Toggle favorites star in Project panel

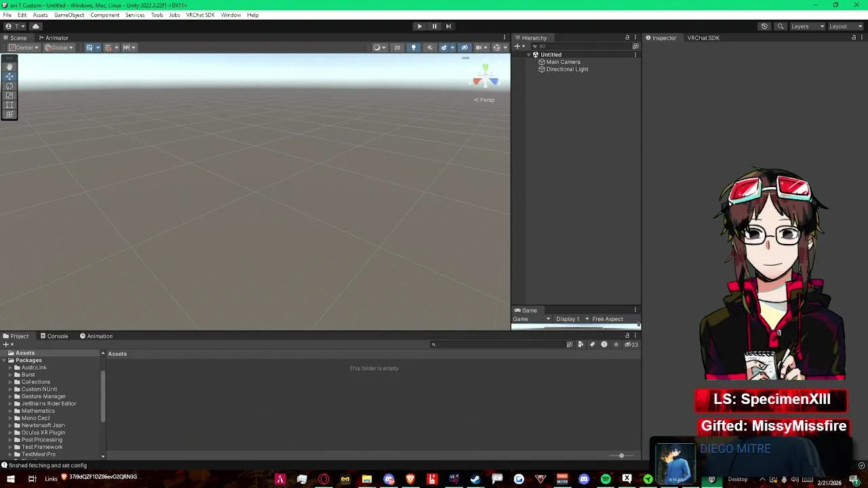(616, 344)
